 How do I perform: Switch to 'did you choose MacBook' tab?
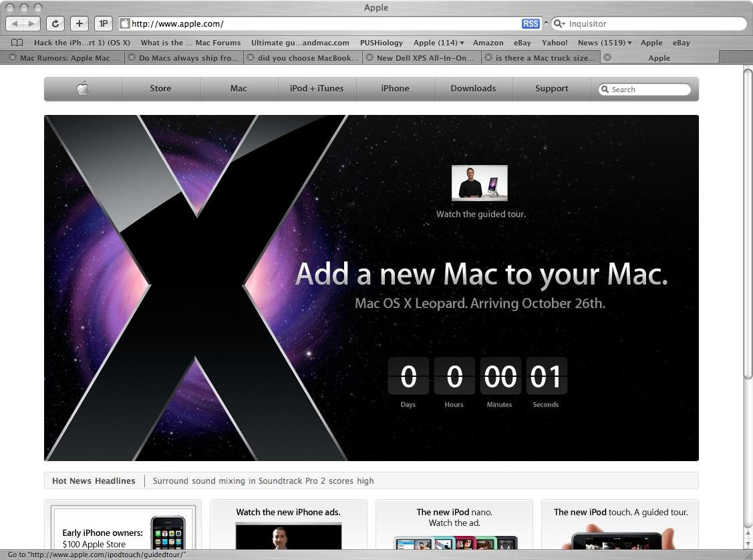click(x=308, y=58)
